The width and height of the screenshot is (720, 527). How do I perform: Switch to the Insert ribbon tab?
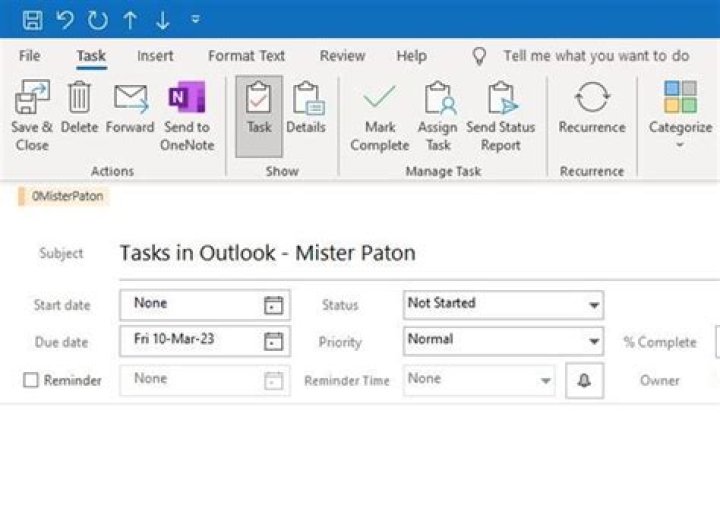click(155, 56)
